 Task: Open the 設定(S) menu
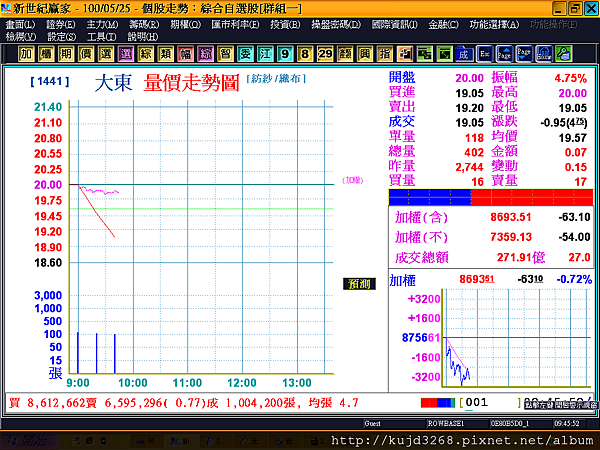[62, 37]
